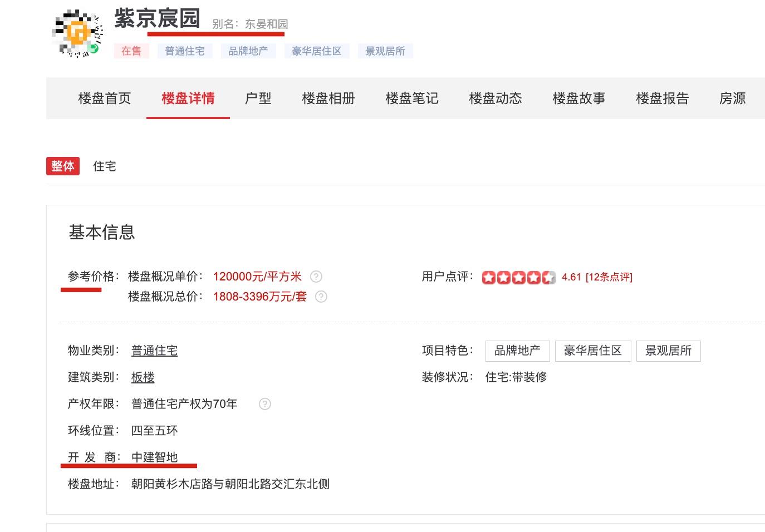Click the pixelated QR code image
Image resolution: width=765 pixels, height=532 pixels.
(78, 33)
